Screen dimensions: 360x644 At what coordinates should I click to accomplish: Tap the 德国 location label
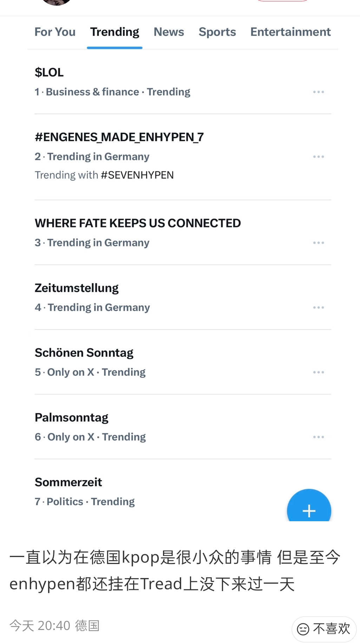(87, 625)
